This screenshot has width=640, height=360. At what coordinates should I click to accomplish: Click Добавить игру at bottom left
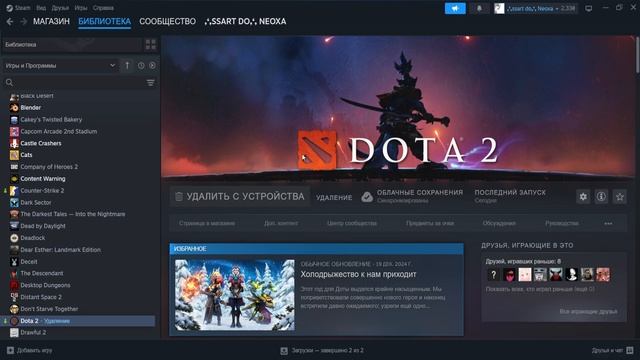pyautogui.click(x=29, y=350)
